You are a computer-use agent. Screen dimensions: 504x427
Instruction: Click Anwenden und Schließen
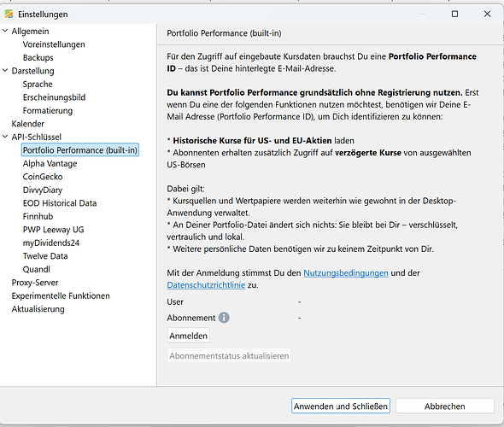coord(341,407)
